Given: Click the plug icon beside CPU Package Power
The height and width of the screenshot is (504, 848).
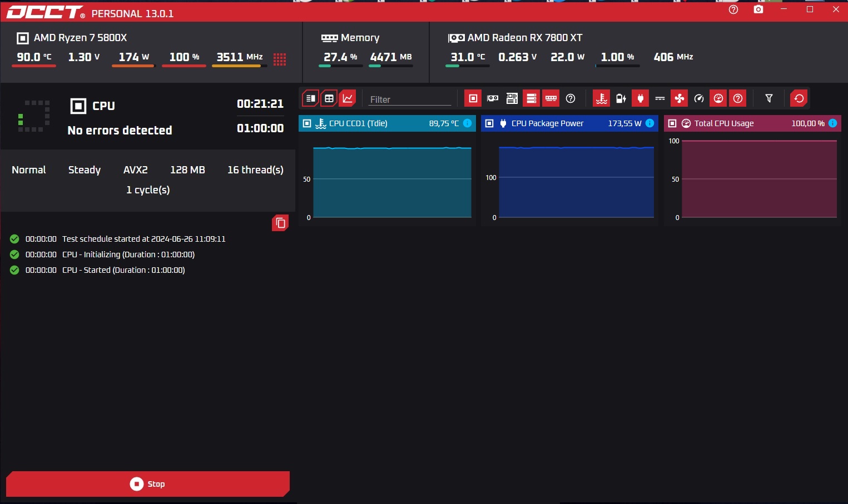Looking at the screenshot, I should (x=503, y=123).
